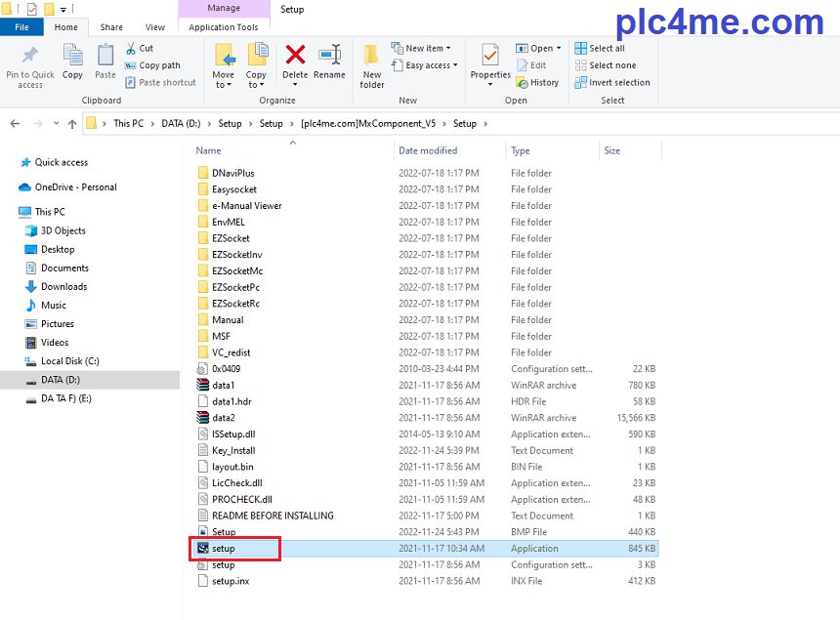Click the Up directory arrow

72,124
